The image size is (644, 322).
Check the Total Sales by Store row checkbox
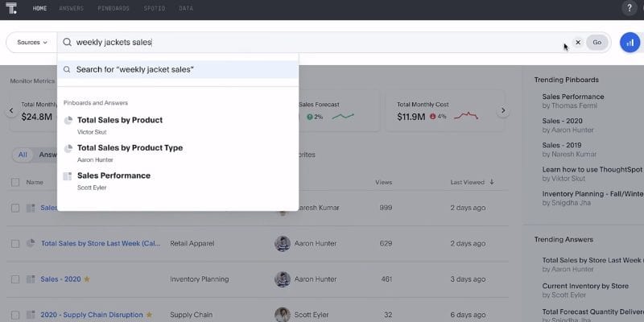[15, 244]
